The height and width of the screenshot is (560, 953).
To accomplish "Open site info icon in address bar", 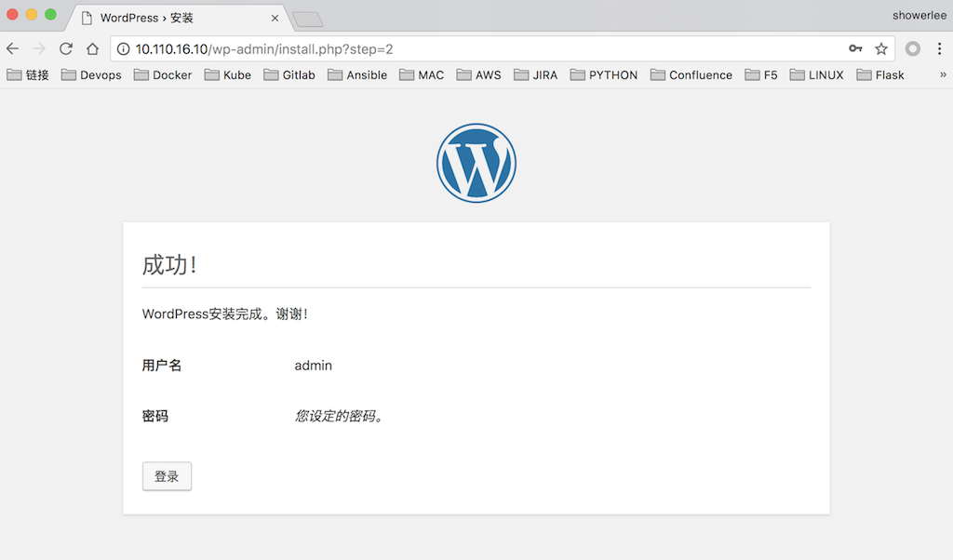I will point(124,49).
